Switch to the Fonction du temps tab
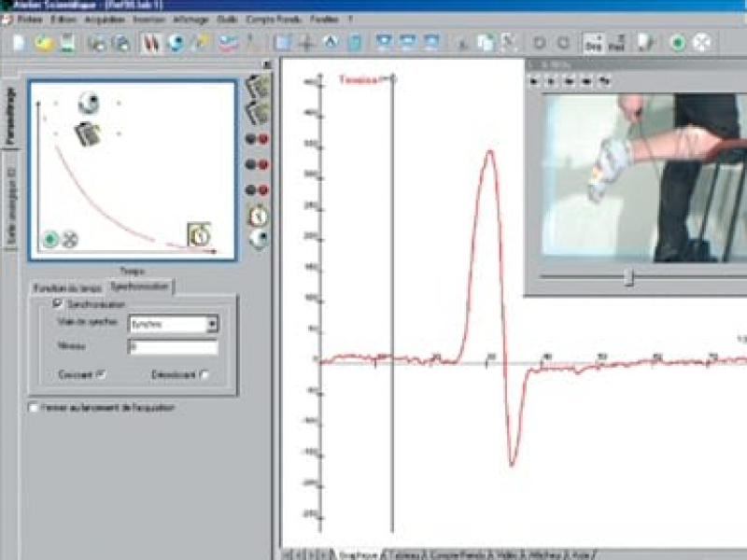The image size is (747, 560). (66, 287)
